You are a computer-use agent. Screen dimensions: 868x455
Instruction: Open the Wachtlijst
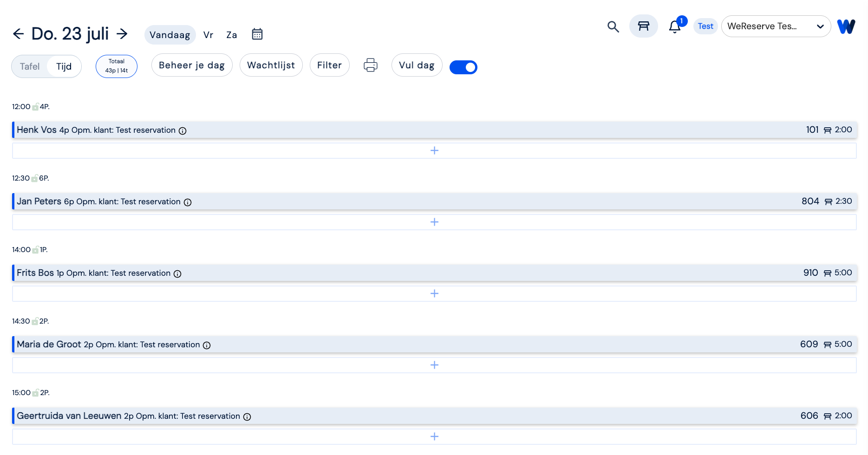click(271, 65)
